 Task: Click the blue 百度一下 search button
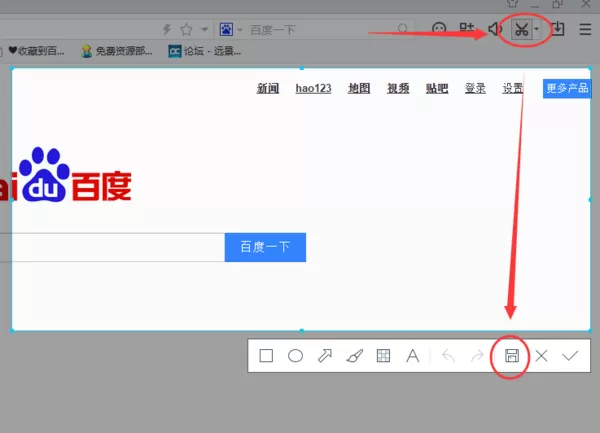(x=265, y=247)
